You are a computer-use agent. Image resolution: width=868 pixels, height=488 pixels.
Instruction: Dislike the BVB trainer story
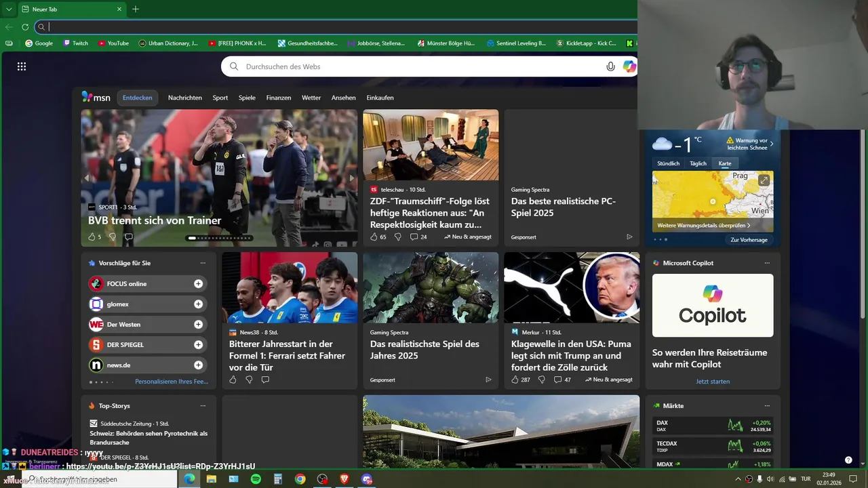coord(112,237)
